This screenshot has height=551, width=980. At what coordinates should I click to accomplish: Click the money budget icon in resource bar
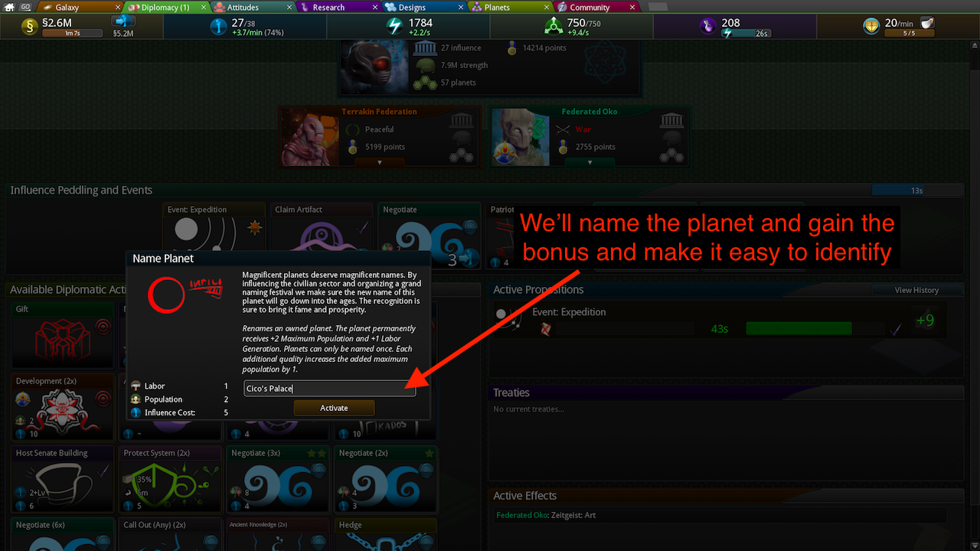click(x=31, y=26)
